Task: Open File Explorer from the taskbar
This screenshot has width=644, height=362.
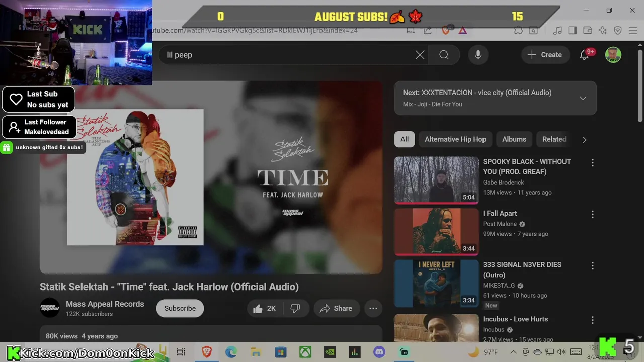Action: point(256,352)
